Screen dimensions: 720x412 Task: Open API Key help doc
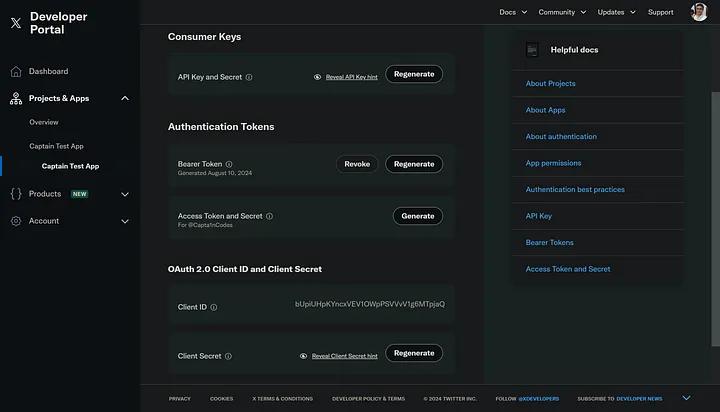pos(538,216)
